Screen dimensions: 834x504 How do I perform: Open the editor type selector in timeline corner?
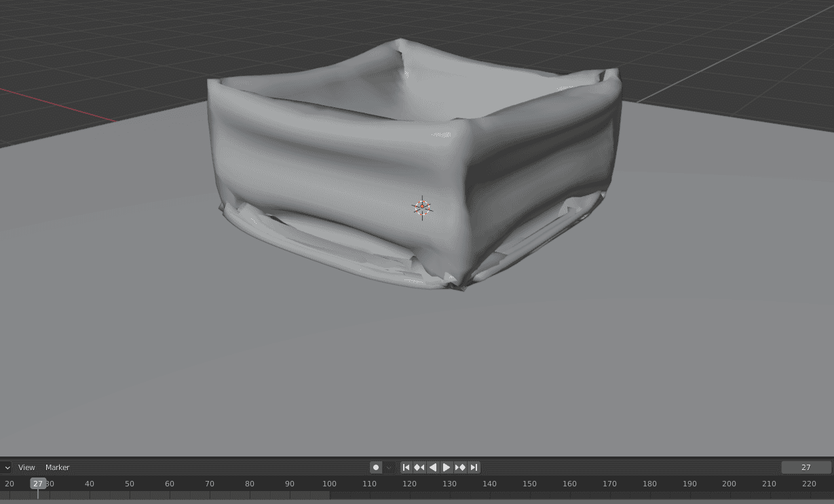click(7, 467)
